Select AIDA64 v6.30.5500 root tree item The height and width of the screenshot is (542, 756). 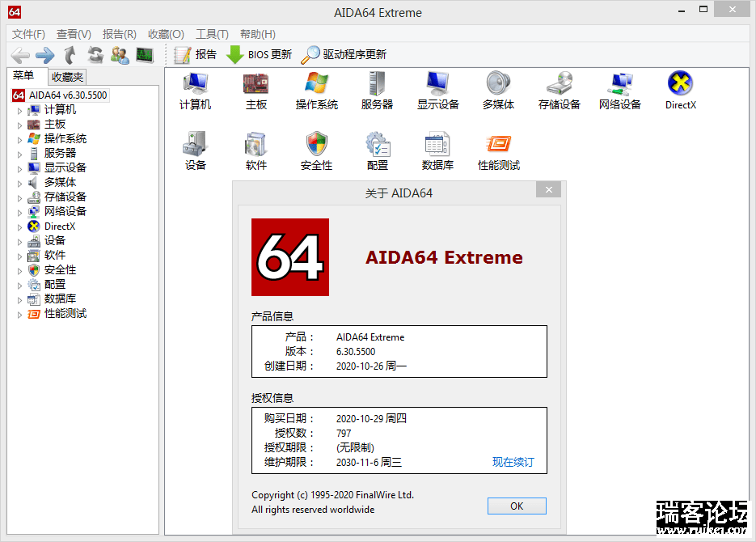pyautogui.click(x=61, y=95)
